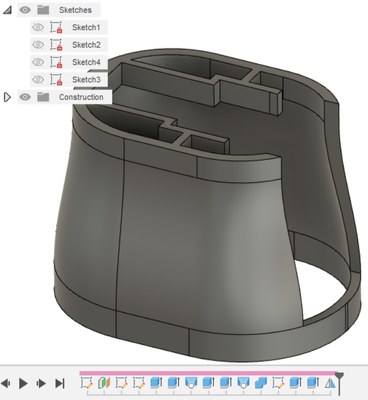Select the mirror feature in timeline

point(330,383)
